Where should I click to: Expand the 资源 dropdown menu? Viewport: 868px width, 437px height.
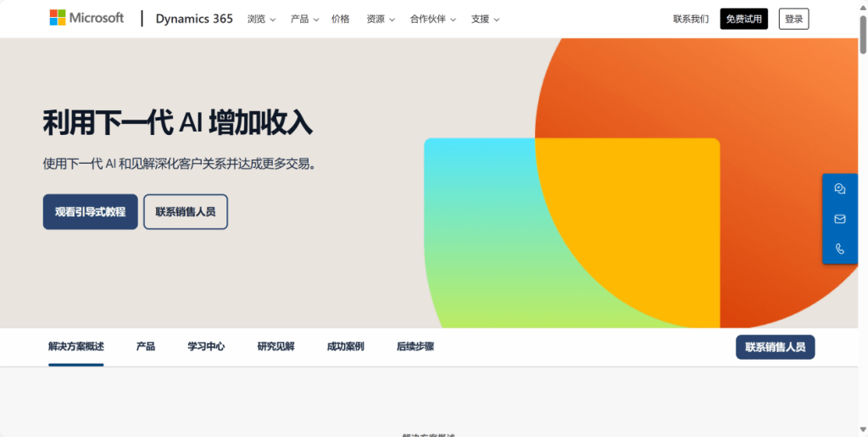380,19
